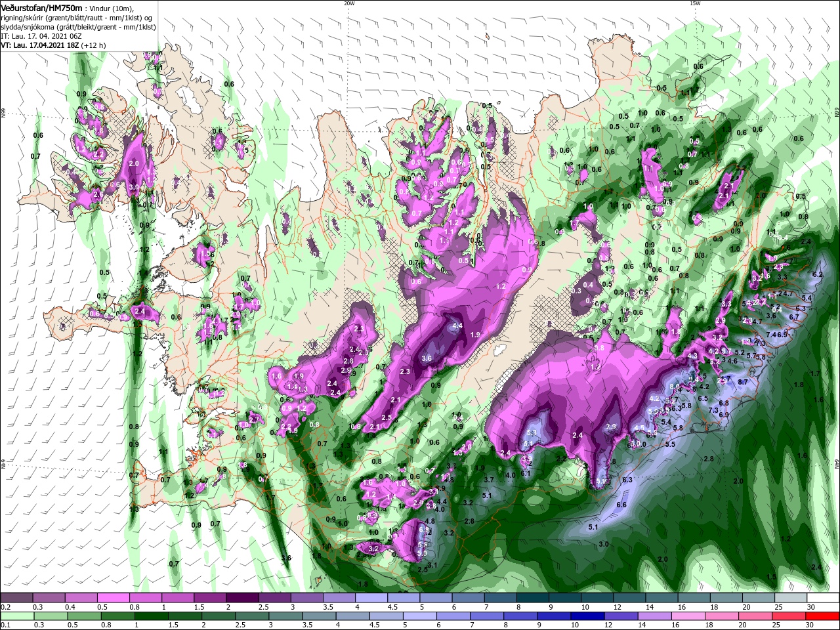
Task: Click the "20W" longitude label
Action: 348,3
